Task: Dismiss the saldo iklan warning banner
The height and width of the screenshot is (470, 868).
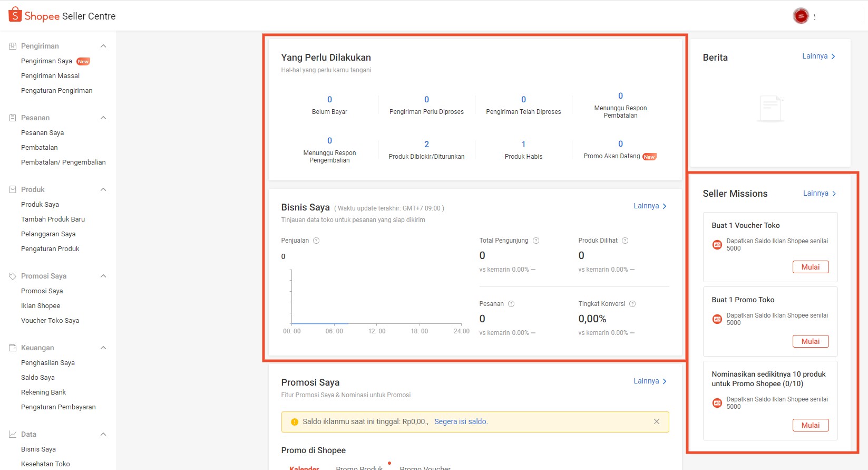Action: [657, 421]
